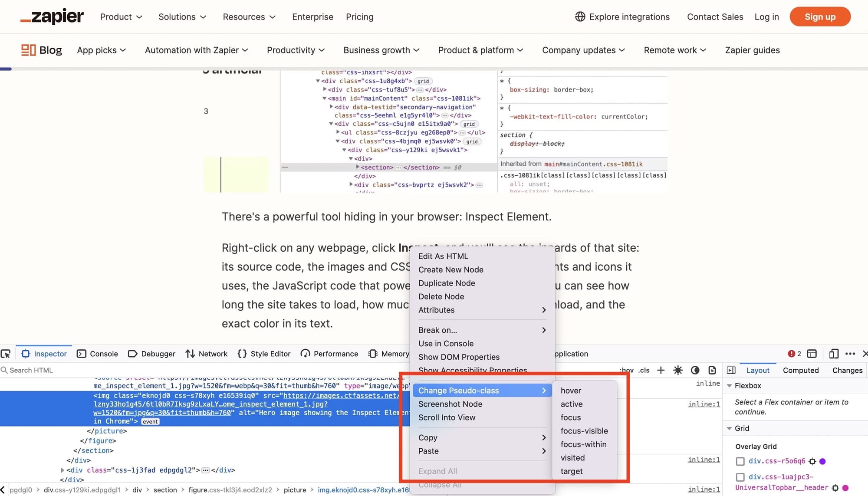This screenshot has height=496, width=868.
Task: Click highlight icon beside div.css-r5o6q6
Action: click(812, 461)
